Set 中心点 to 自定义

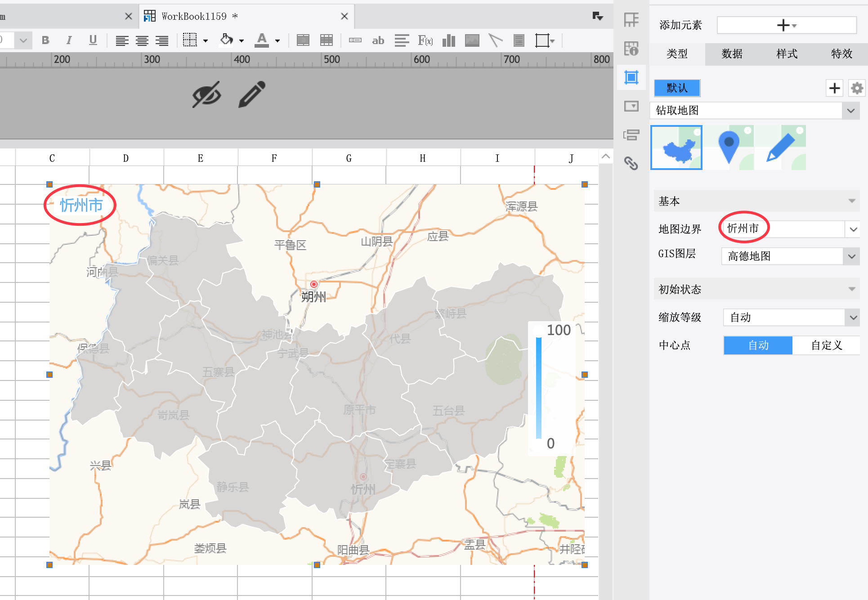click(826, 345)
